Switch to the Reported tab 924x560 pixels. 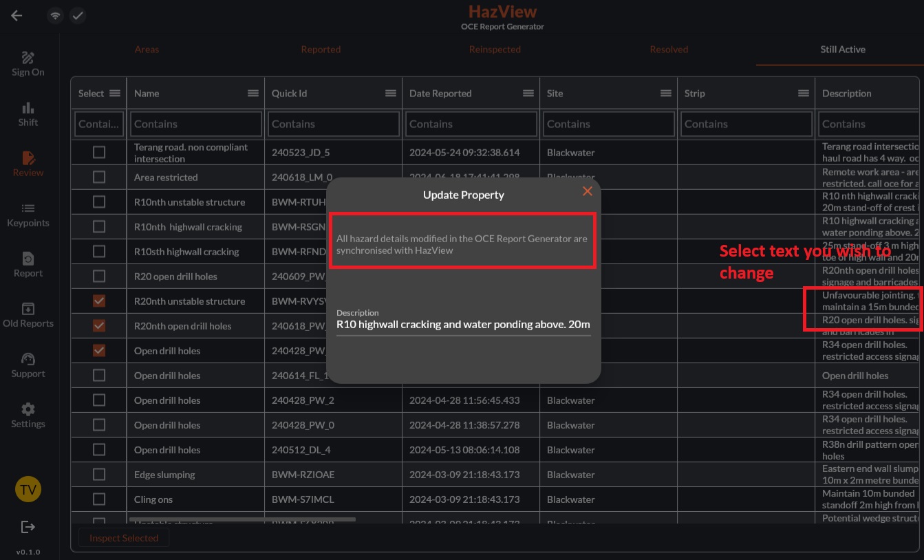click(321, 50)
